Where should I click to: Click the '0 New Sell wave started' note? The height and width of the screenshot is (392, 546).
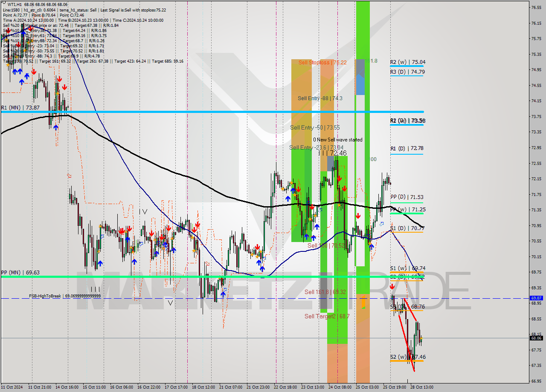point(338,140)
